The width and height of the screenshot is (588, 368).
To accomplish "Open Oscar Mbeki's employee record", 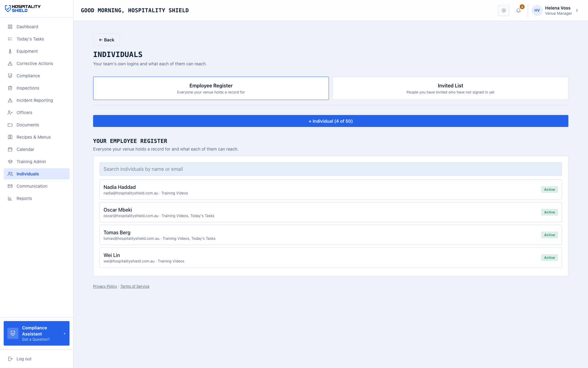I will [331, 212].
